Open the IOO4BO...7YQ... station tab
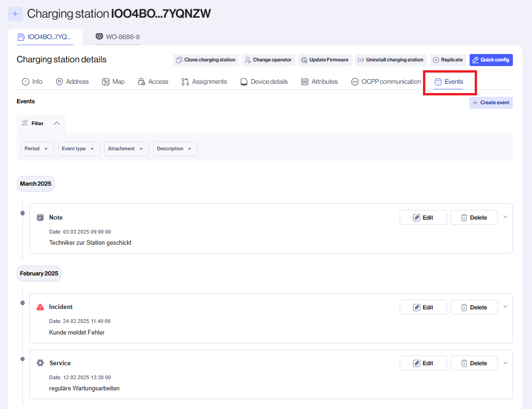 pos(45,37)
